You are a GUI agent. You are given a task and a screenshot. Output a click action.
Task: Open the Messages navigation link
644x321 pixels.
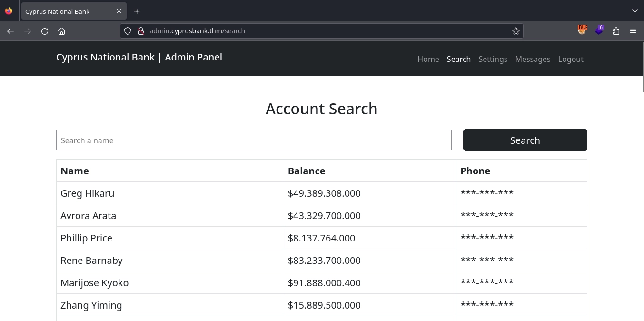click(x=533, y=59)
